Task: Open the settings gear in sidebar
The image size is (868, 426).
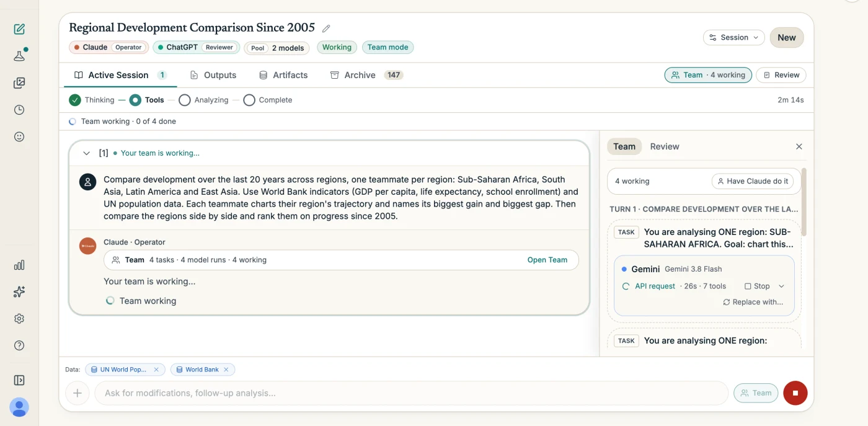Action: [19, 319]
